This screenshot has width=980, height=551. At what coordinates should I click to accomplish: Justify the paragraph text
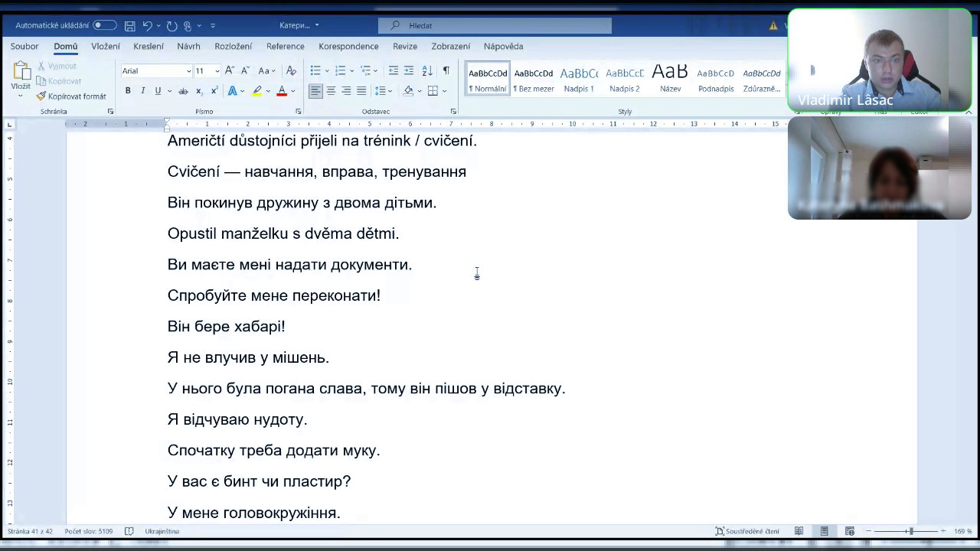pos(361,91)
